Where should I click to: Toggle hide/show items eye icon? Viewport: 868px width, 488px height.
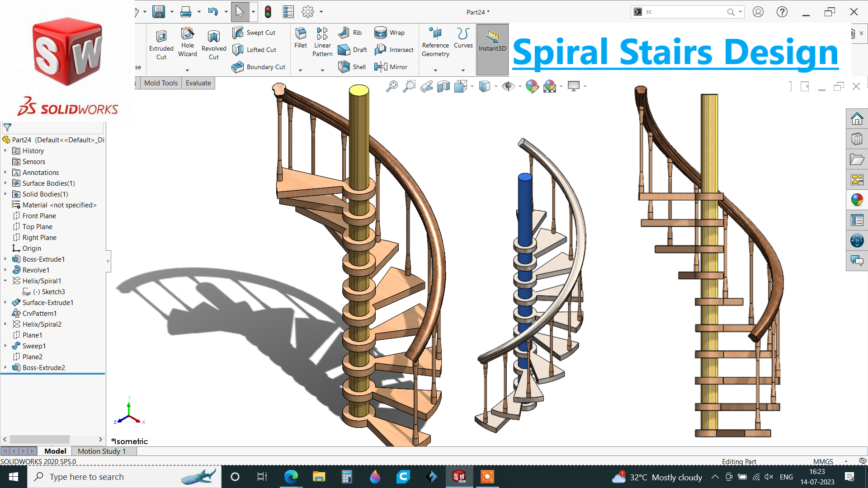pyautogui.click(x=508, y=86)
